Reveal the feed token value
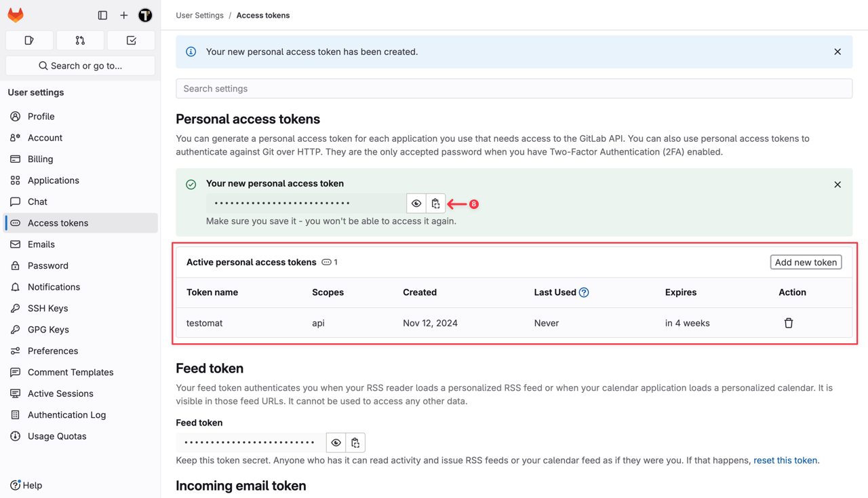 coord(336,442)
